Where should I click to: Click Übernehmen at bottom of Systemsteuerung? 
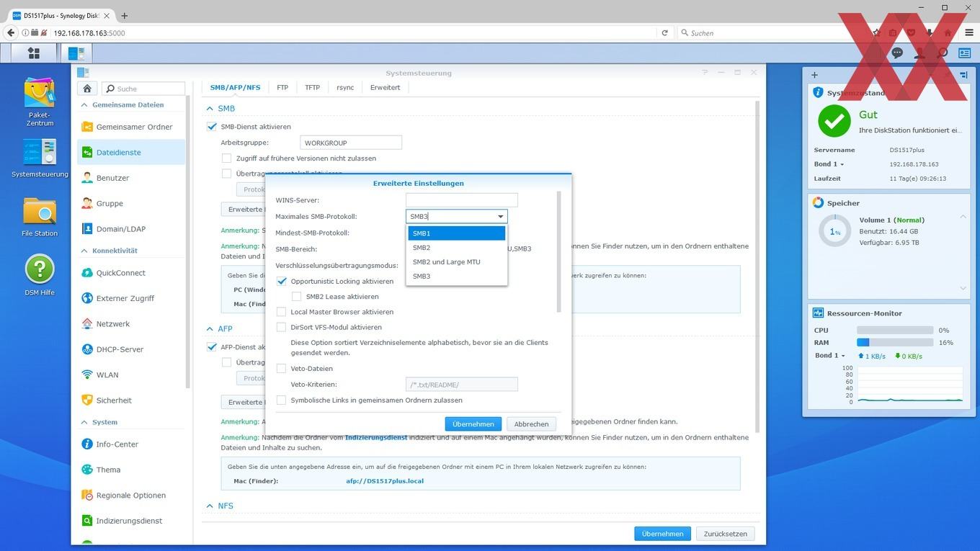662,534
